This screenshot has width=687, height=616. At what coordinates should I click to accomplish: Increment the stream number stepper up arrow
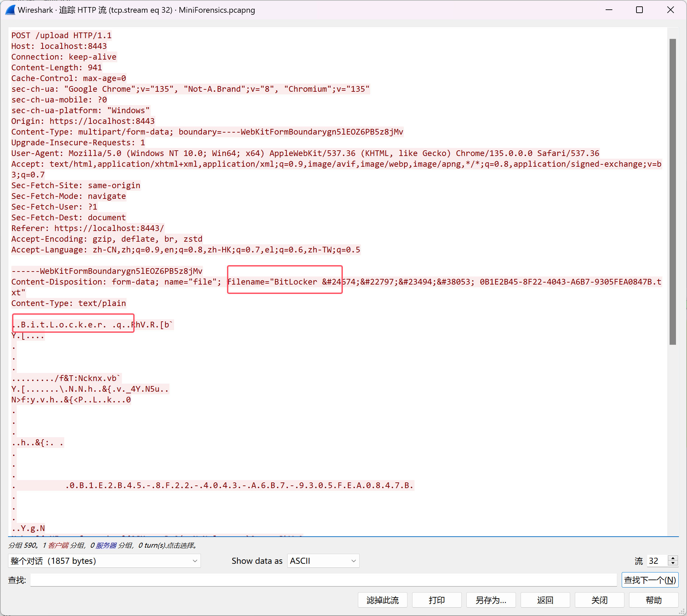coord(673,558)
